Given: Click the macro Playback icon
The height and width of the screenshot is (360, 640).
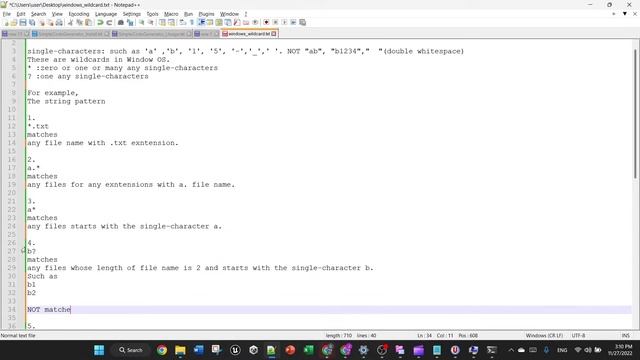Looking at the screenshot, I should (284, 22).
